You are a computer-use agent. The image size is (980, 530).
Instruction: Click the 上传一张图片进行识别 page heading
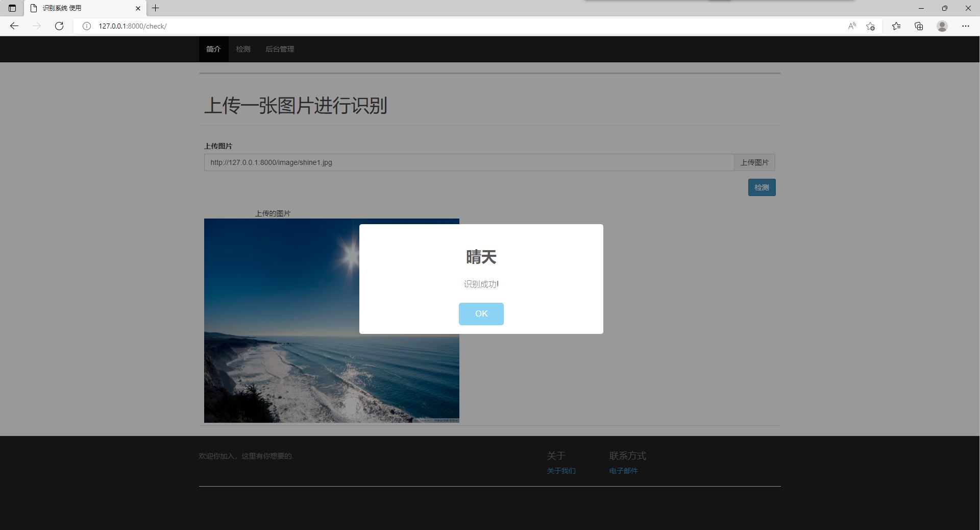coord(296,106)
